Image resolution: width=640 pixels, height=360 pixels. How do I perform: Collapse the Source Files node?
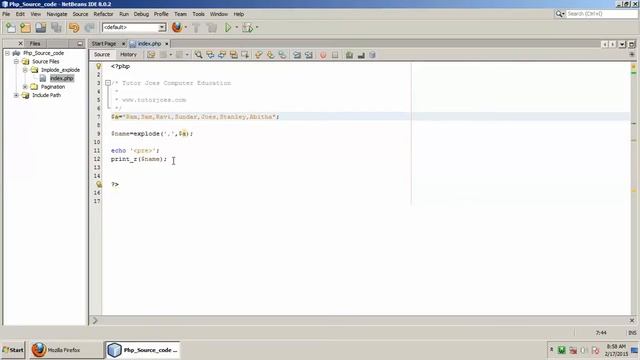pyautogui.click(x=16, y=61)
